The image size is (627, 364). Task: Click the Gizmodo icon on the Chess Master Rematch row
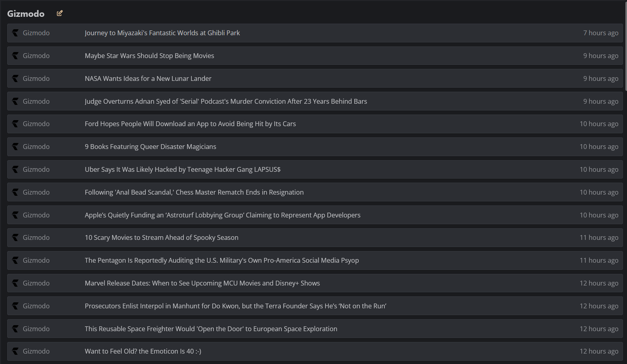pyautogui.click(x=15, y=192)
